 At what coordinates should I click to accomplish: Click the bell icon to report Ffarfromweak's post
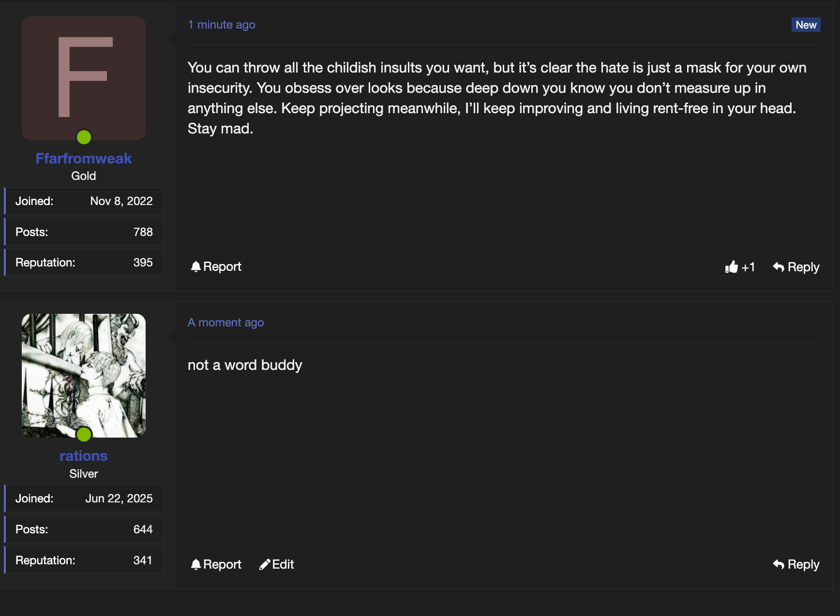(x=195, y=266)
